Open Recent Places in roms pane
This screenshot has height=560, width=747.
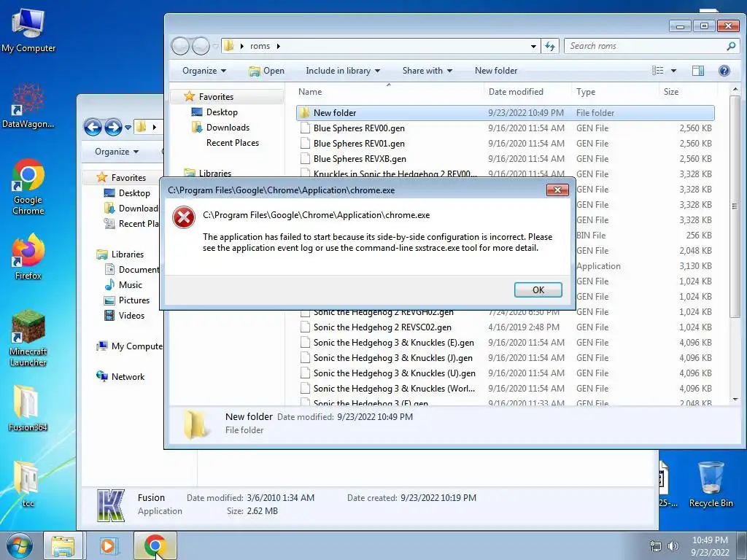click(233, 143)
